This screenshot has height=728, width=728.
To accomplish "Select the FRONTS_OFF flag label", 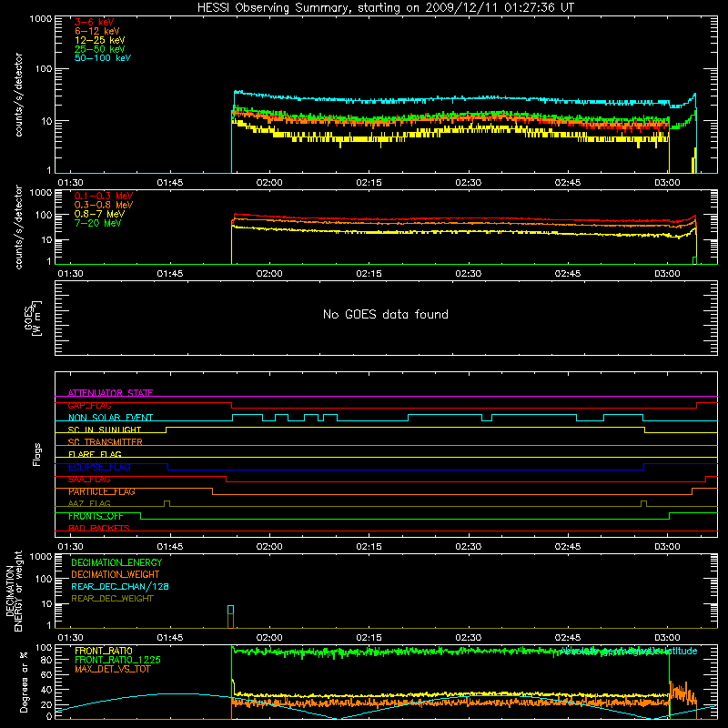I will click(x=96, y=516).
